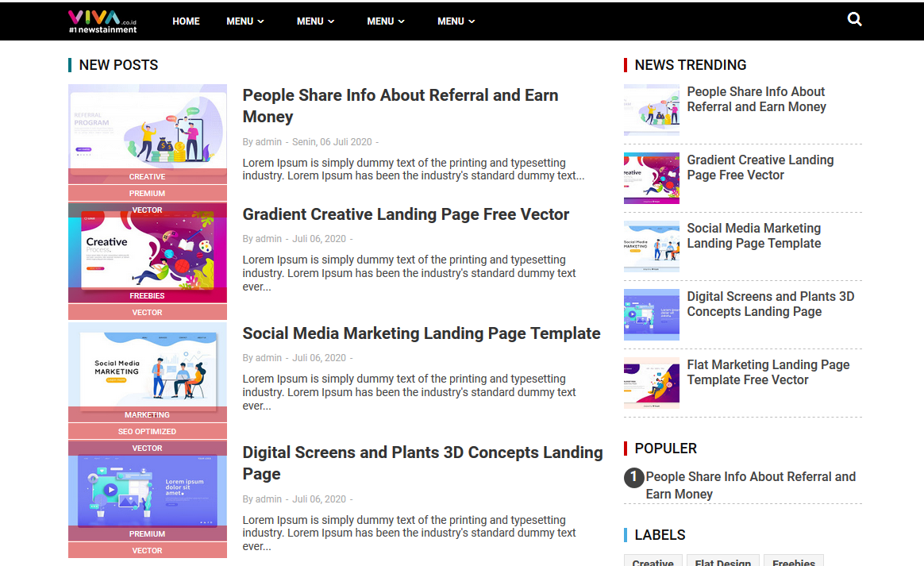Click Creative Process post thumbnail in New Posts
Image resolution: width=924 pixels, height=566 pixels.
tap(148, 253)
